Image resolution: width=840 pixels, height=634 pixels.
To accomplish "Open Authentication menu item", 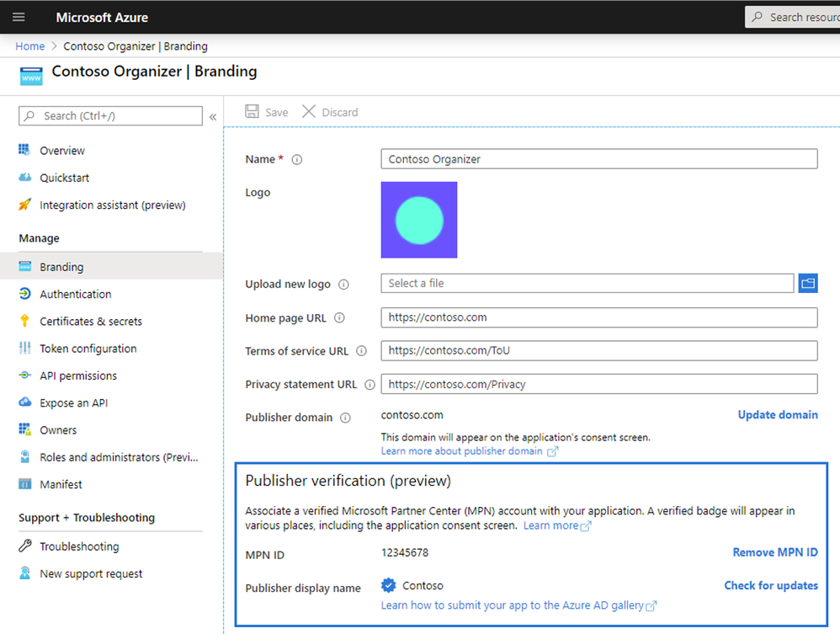I will coord(76,294).
